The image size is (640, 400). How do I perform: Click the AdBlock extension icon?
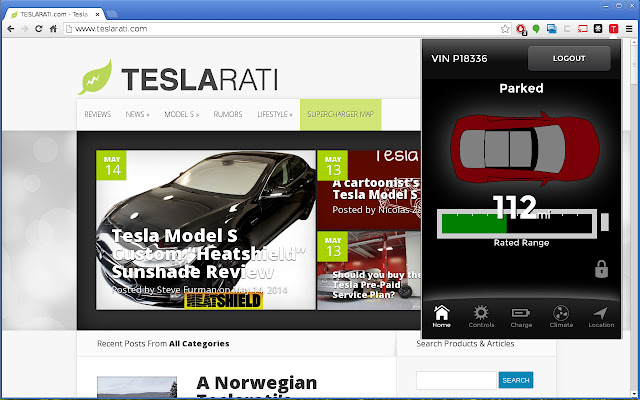point(521,29)
